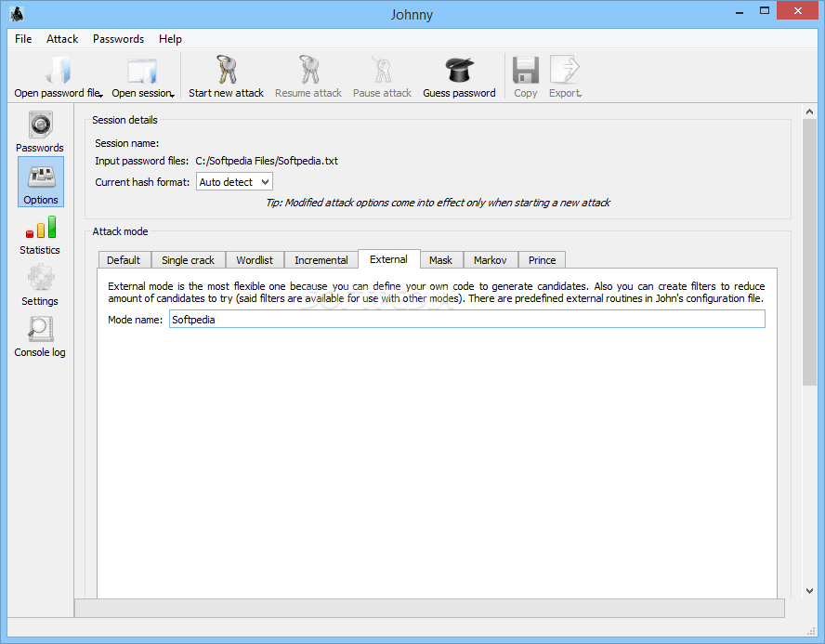Screen dimensions: 825x644
Task: View the Console log section
Action: (x=40, y=336)
